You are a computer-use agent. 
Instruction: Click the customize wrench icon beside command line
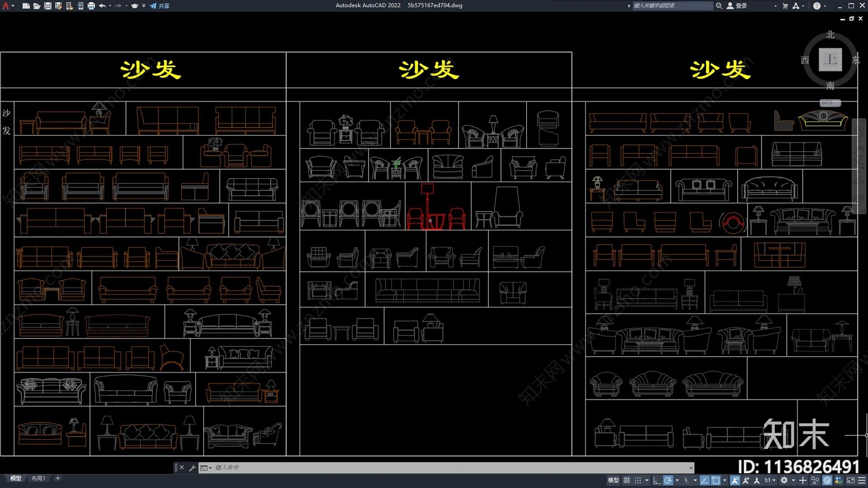[192, 467]
